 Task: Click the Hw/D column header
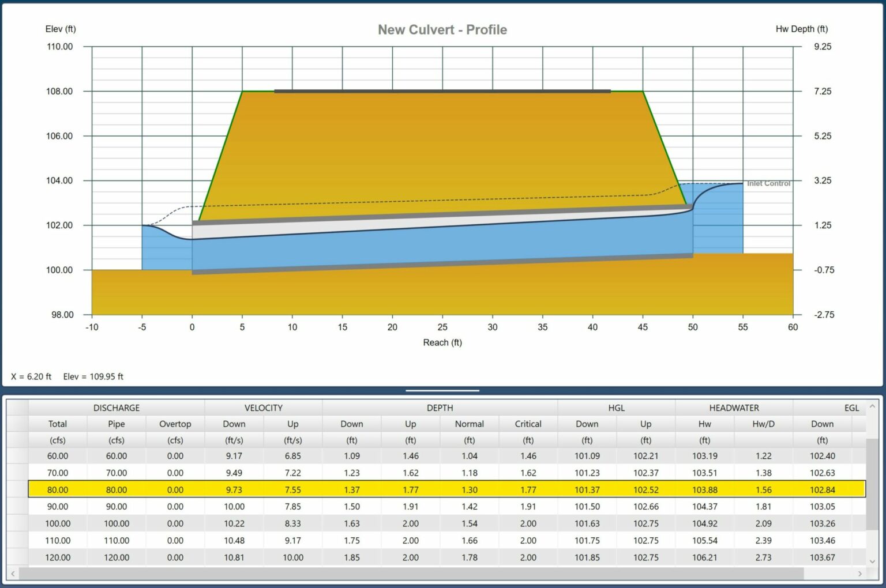763,424
